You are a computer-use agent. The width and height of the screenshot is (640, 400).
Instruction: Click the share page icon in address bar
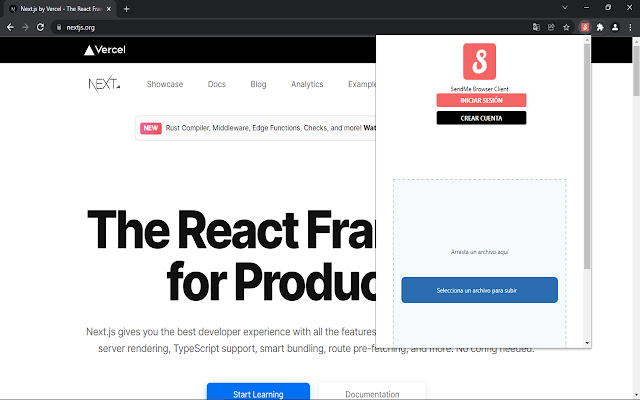click(x=551, y=27)
